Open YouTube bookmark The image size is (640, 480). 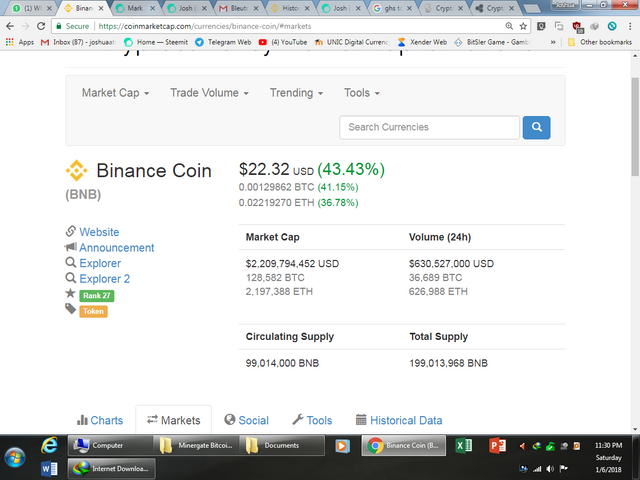click(x=283, y=42)
